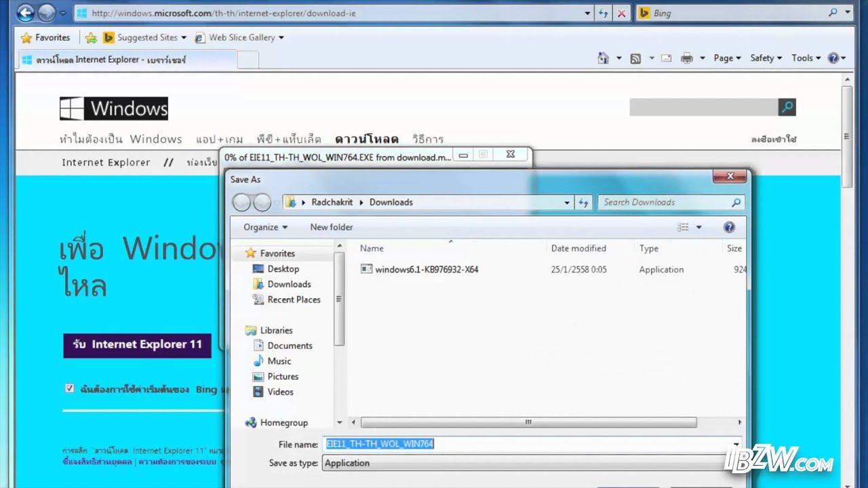
Task: Click the Save As refresh folder icon
Action: tap(584, 202)
